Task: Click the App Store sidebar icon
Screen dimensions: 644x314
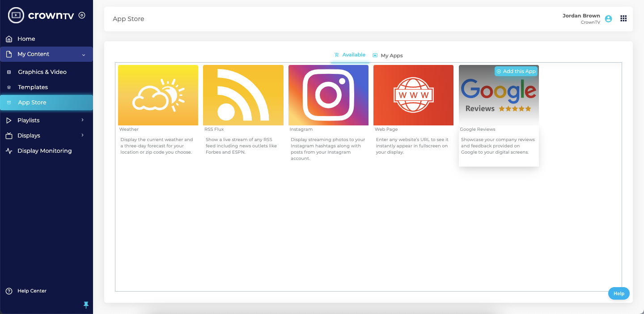Action: click(9, 103)
